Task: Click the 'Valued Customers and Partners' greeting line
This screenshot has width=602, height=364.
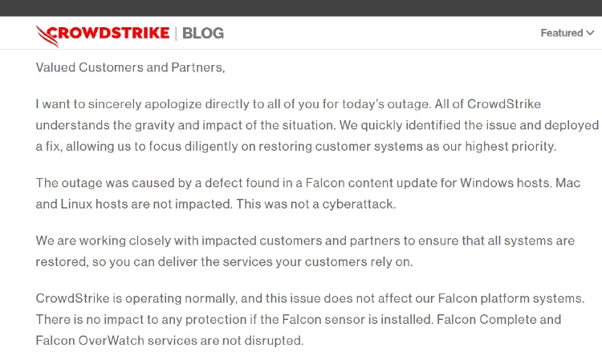Action: pyautogui.click(x=130, y=67)
